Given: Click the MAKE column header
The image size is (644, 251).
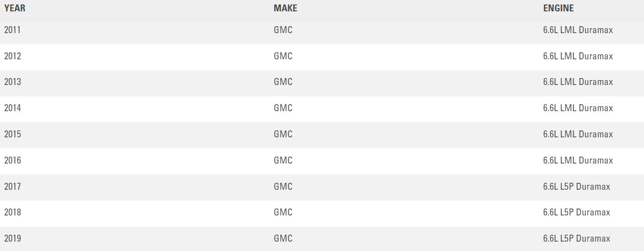Looking at the screenshot, I should click(285, 8).
